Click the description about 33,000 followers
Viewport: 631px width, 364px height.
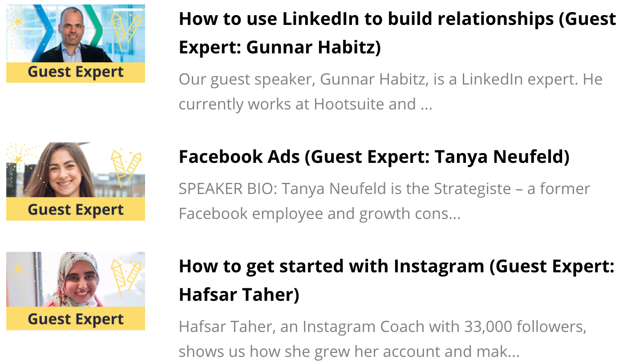pyautogui.click(x=383, y=339)
